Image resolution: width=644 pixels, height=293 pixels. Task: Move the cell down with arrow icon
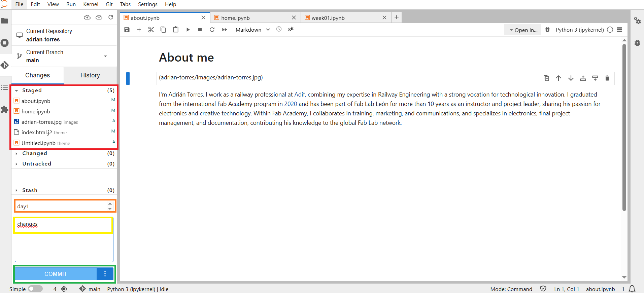[x=571, y=78]
